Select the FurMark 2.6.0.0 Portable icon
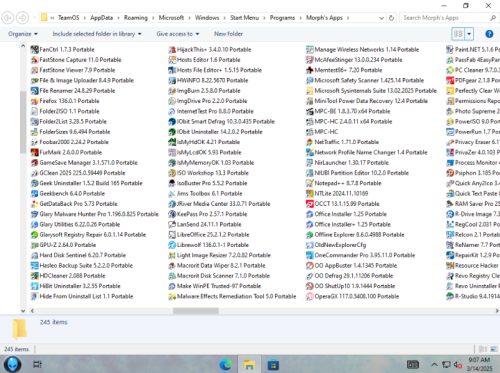The width and height of the screenshot is (500, 373). pos(34,152)
